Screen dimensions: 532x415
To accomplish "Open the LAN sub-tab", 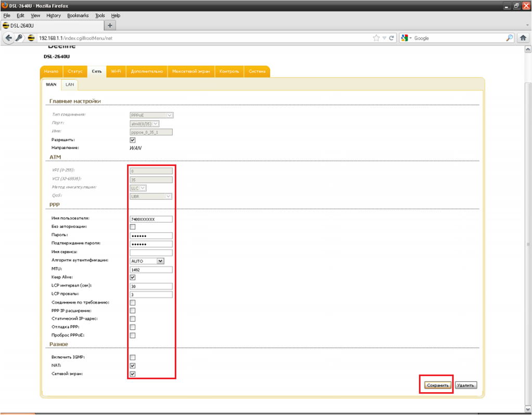I will [69, 84].
